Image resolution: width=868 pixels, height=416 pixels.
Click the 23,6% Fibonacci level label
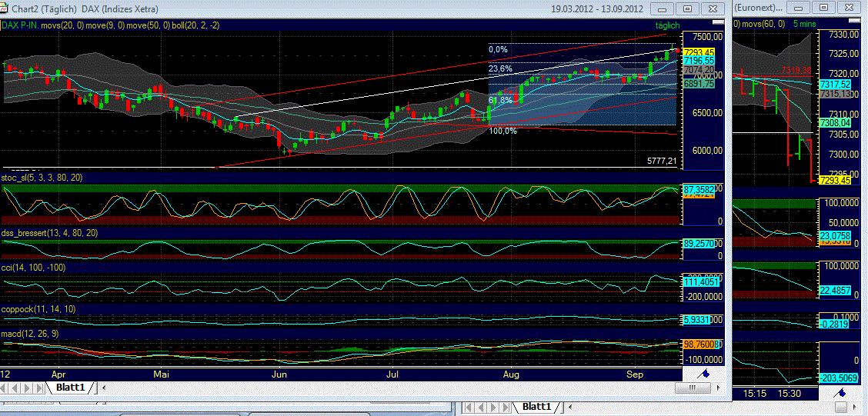tap(500, 70)
